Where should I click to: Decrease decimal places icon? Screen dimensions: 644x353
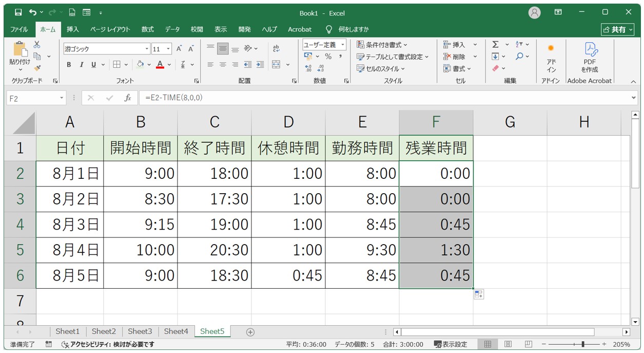[321, 68]
